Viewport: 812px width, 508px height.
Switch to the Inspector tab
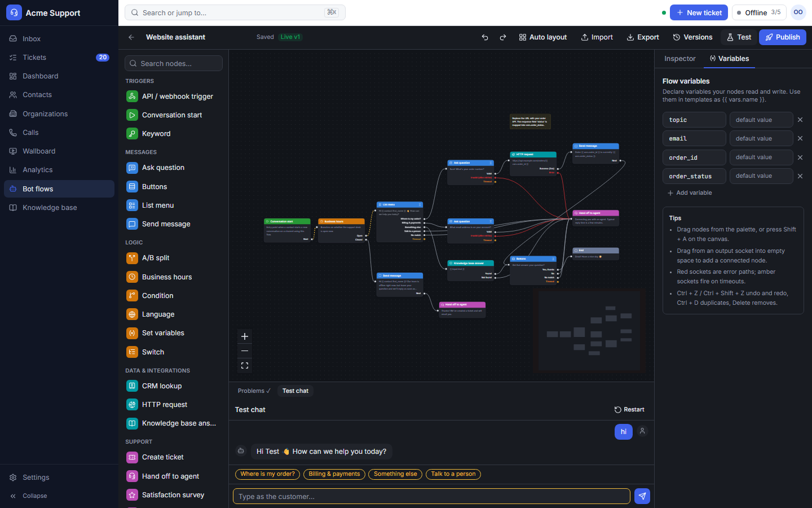tap(680, 59)
